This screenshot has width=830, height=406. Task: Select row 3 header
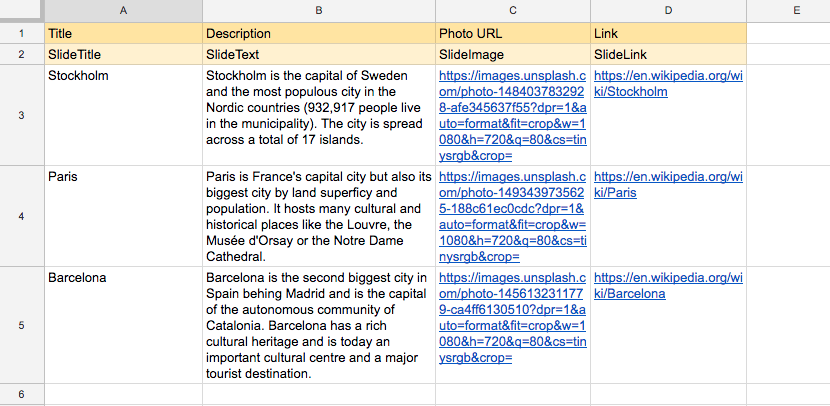(21, 115)
